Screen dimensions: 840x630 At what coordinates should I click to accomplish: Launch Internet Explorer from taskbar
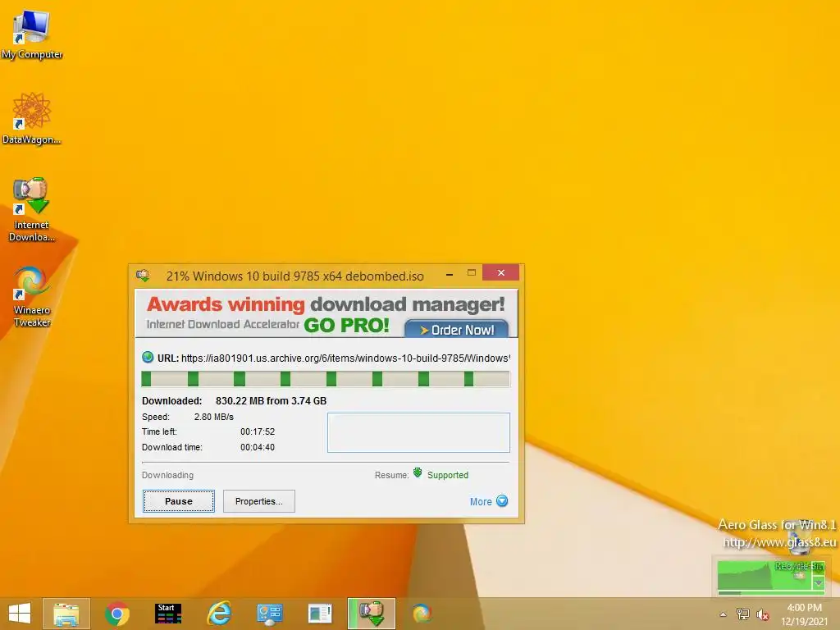218,614
